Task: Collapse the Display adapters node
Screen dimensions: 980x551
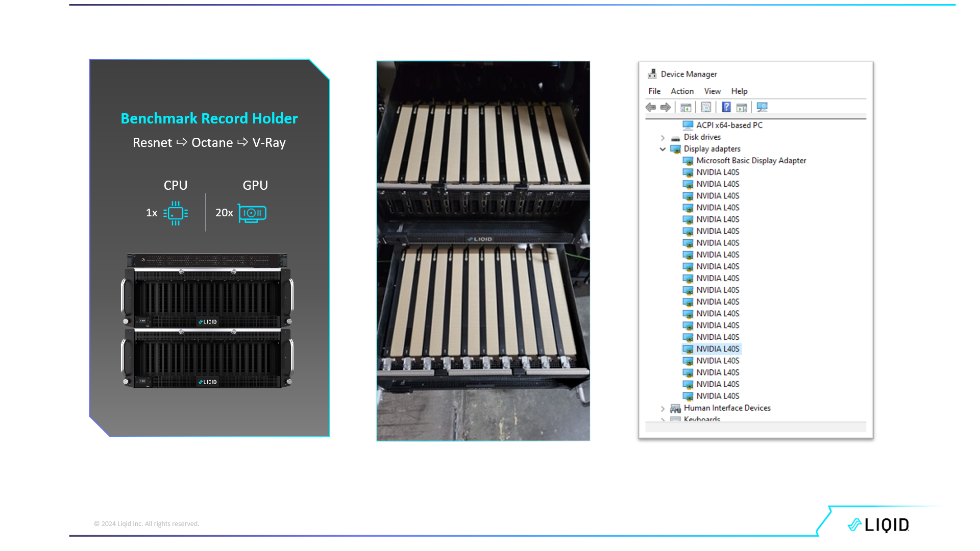Action: [663, 149]
